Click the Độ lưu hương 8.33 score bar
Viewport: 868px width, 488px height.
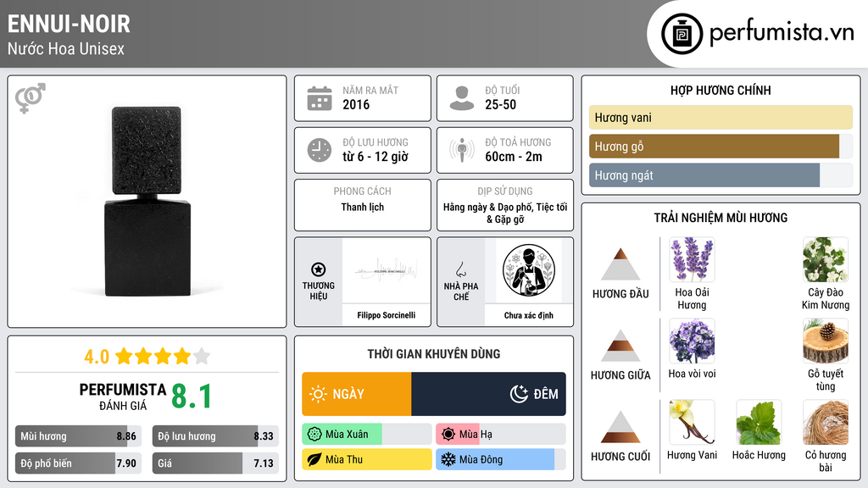[x=215, y=436]
